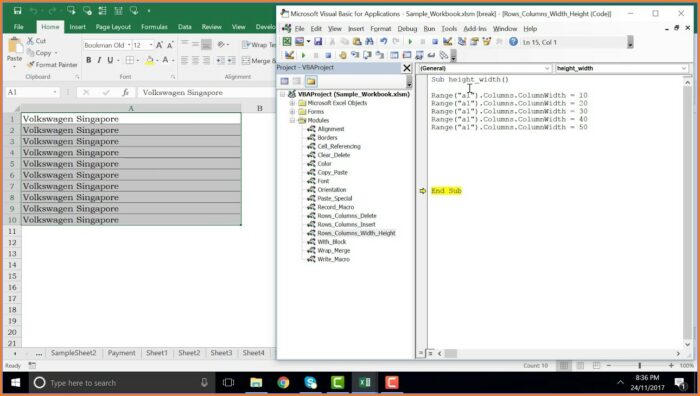
Task: Toggle Underline formatting in Excel ribbon
Action: [x=110, y=60]
